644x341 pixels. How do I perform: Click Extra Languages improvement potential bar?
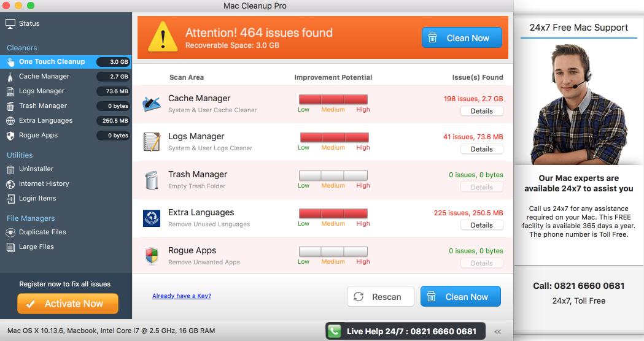coord(333,213)
